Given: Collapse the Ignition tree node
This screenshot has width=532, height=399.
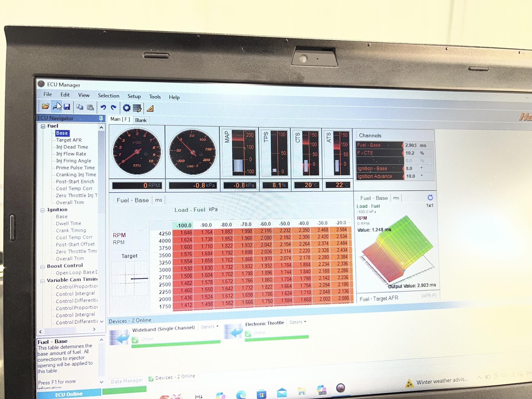Looking at the screenshot, I should 43,210.
